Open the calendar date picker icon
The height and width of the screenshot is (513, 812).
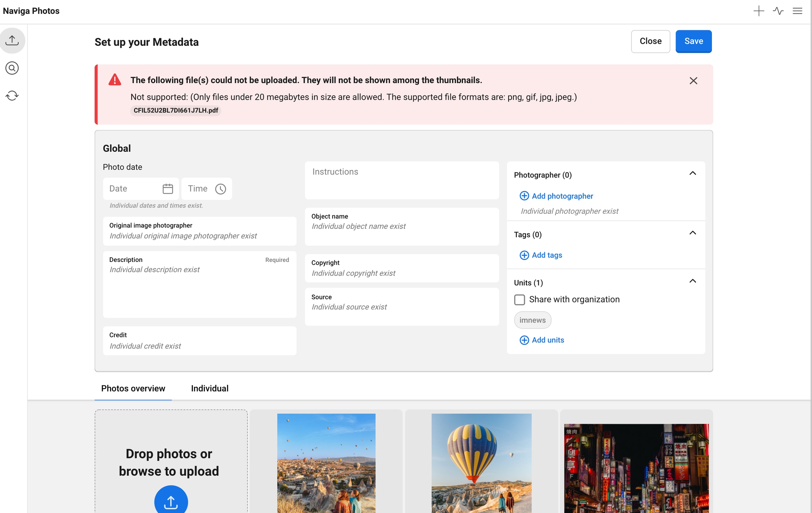click(x=168, y=189)
